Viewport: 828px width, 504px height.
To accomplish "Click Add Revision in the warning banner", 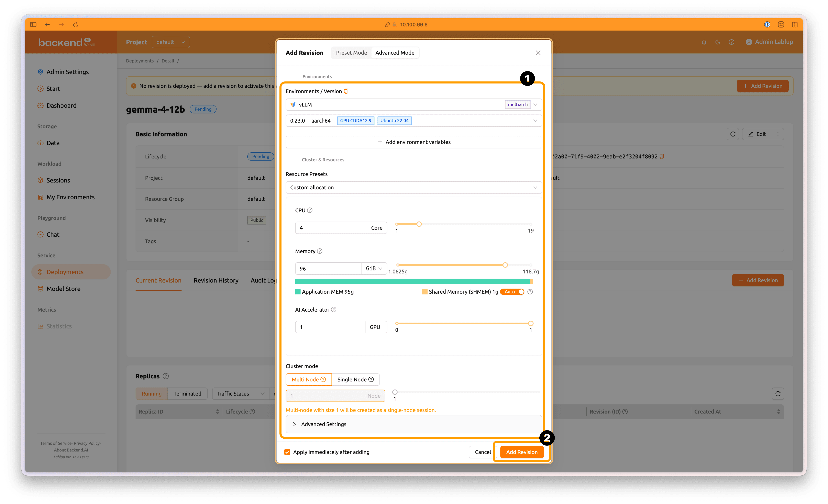I will tap(762, 86).
